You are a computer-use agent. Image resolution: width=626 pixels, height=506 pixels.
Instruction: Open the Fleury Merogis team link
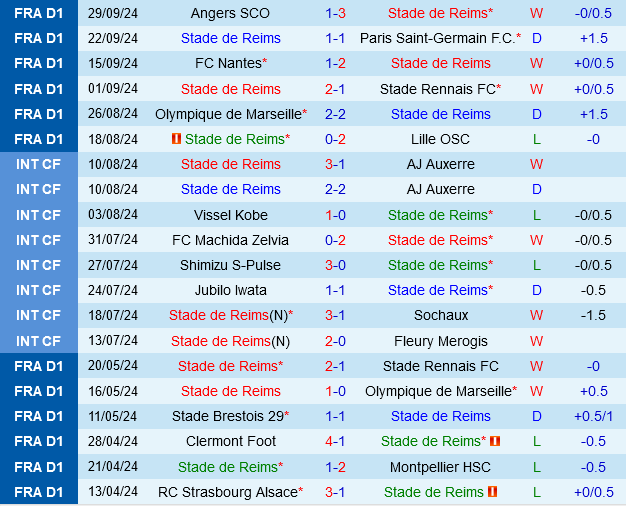coord(440,341)
